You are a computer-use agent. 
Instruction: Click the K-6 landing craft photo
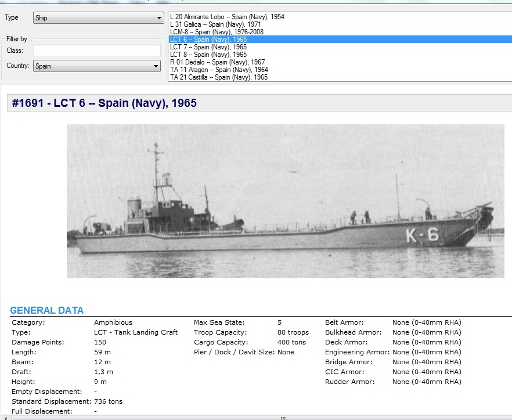click(285, 201)
